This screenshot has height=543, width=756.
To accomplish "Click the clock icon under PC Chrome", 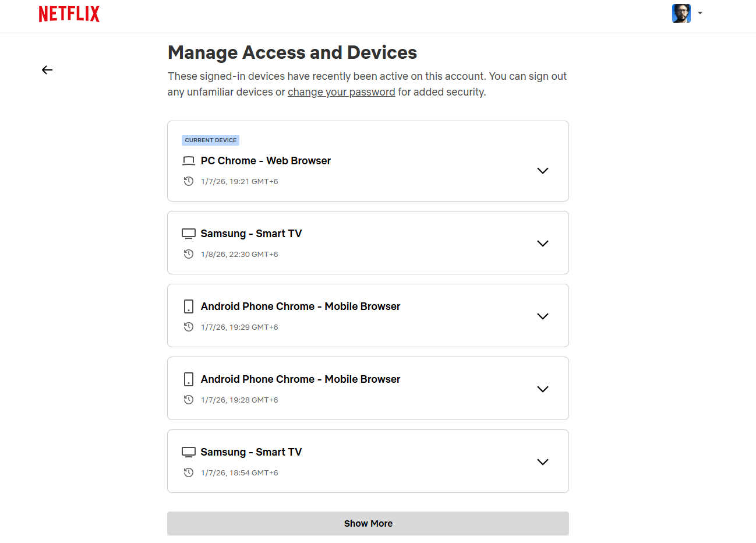I will click(188, 181).
